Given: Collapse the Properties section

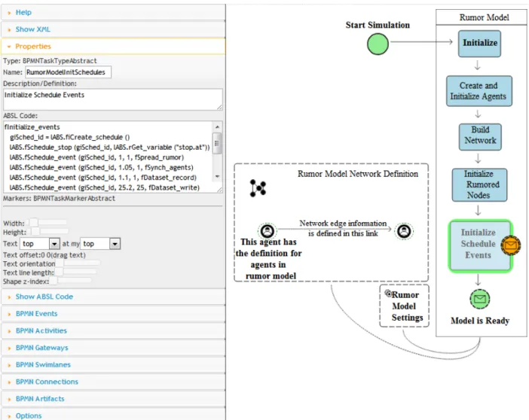Looking at the screenshot, I should click(x=113, y=46).
